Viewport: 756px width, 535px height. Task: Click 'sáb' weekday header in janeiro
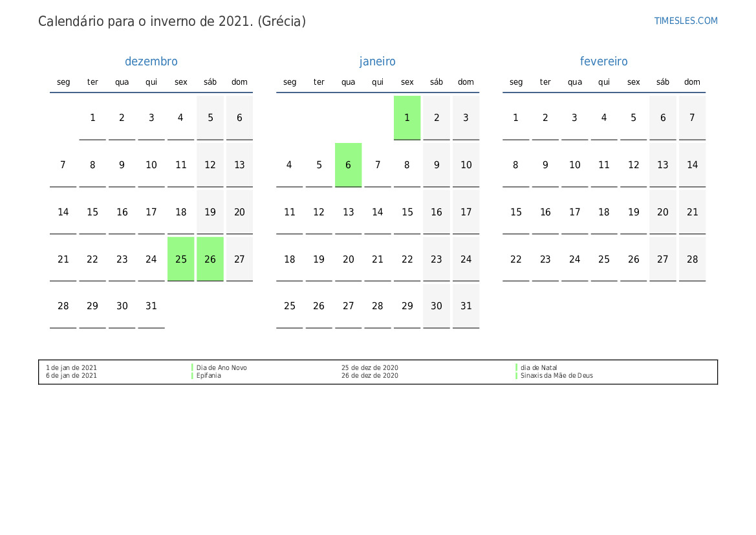click(x=437, y=82)
